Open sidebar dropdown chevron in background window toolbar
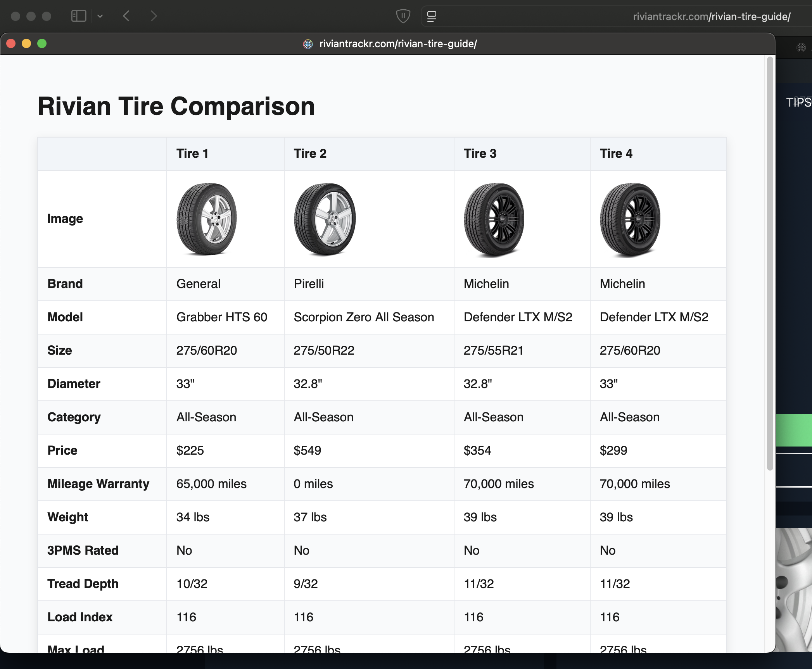Viewport: 812px width, 669px height. (100, 16)
